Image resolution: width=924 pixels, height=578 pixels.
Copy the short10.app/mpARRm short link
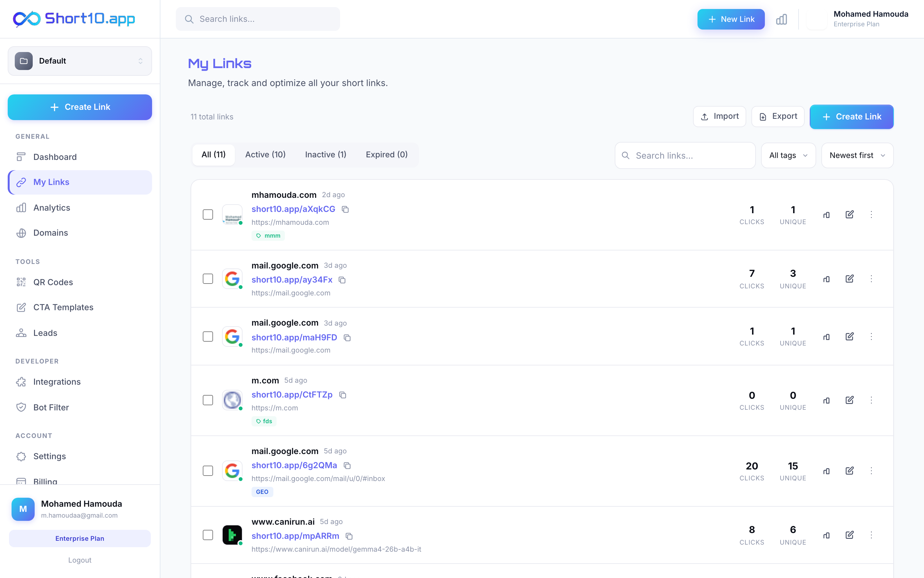349,536
